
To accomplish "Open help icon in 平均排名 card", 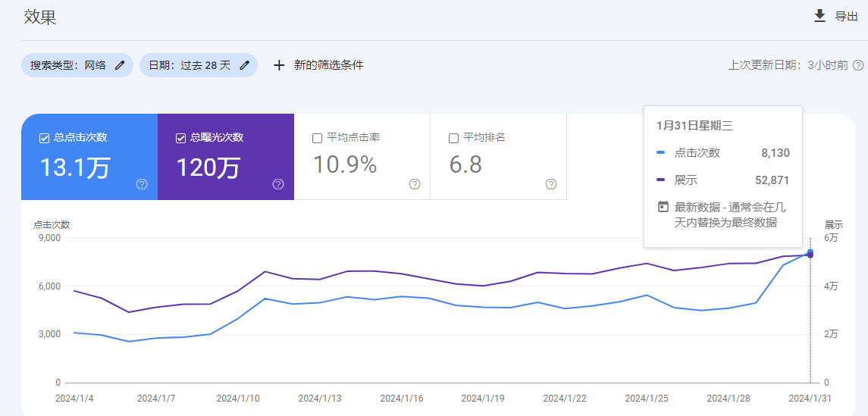I will [551, 184].
